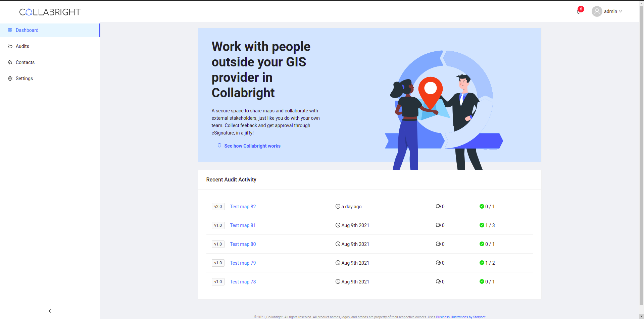Screen dimensions: 644x319
Task: Click the Contacts people icon in sidebar
Action: point(10,62)
